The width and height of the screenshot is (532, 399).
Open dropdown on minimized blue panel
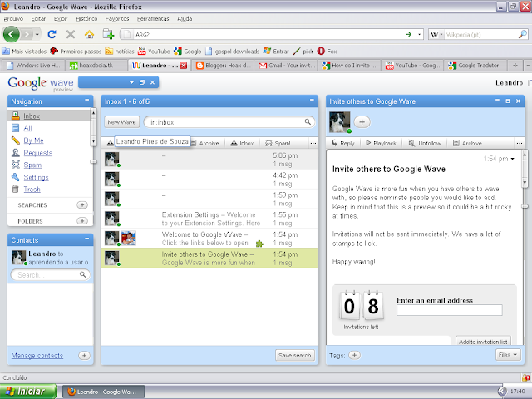(131, 82)
